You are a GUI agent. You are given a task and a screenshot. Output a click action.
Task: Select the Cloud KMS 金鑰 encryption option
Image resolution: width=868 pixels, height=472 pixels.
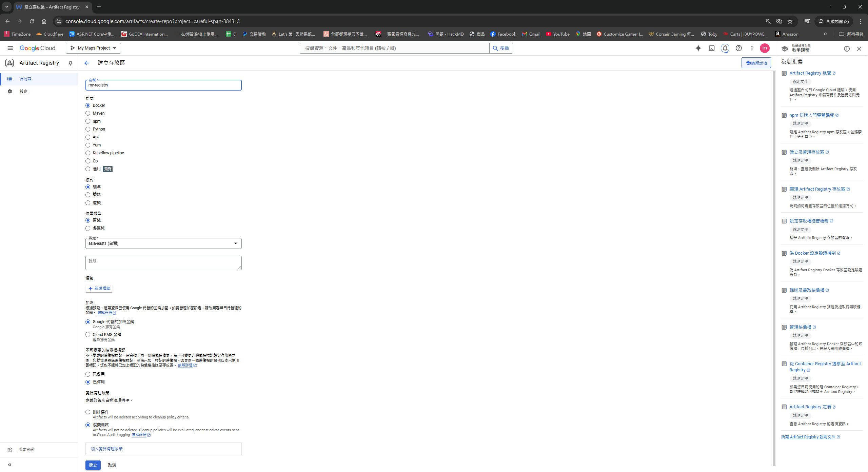[88, 335]
